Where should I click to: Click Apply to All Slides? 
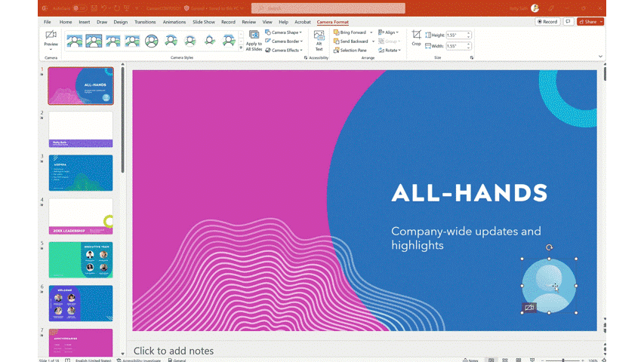(x=254, y=41)
